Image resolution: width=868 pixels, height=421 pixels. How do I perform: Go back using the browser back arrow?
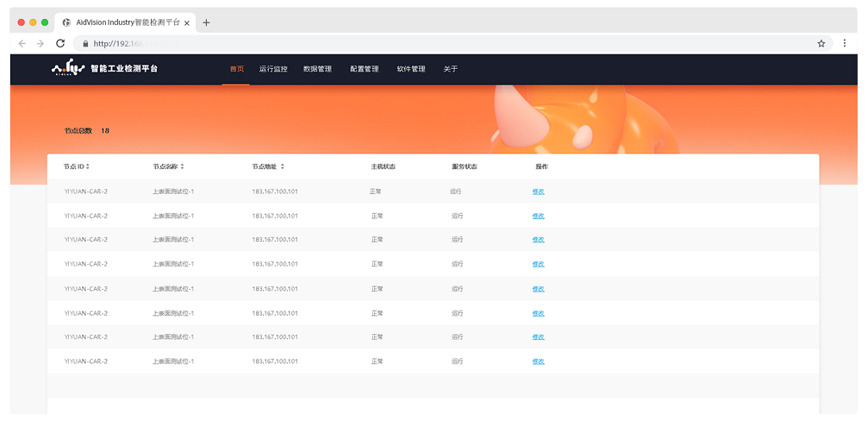click(22, 43)
